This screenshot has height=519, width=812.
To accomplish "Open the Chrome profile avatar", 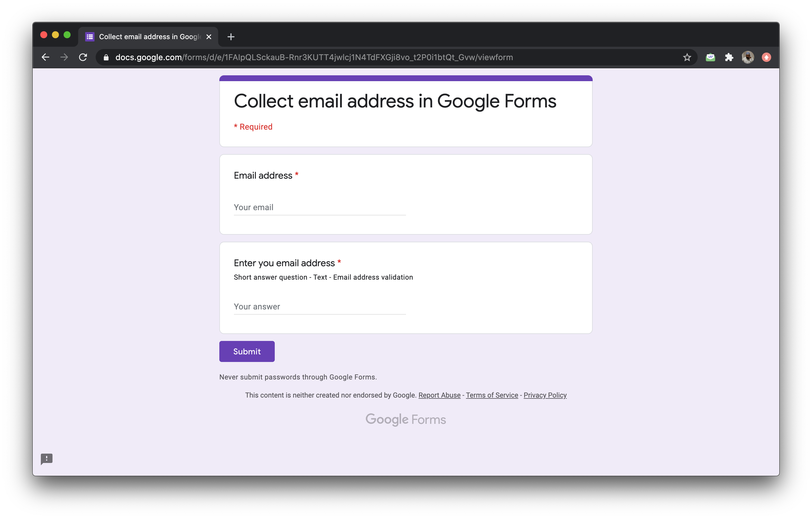I will click(x=748, y=58).
